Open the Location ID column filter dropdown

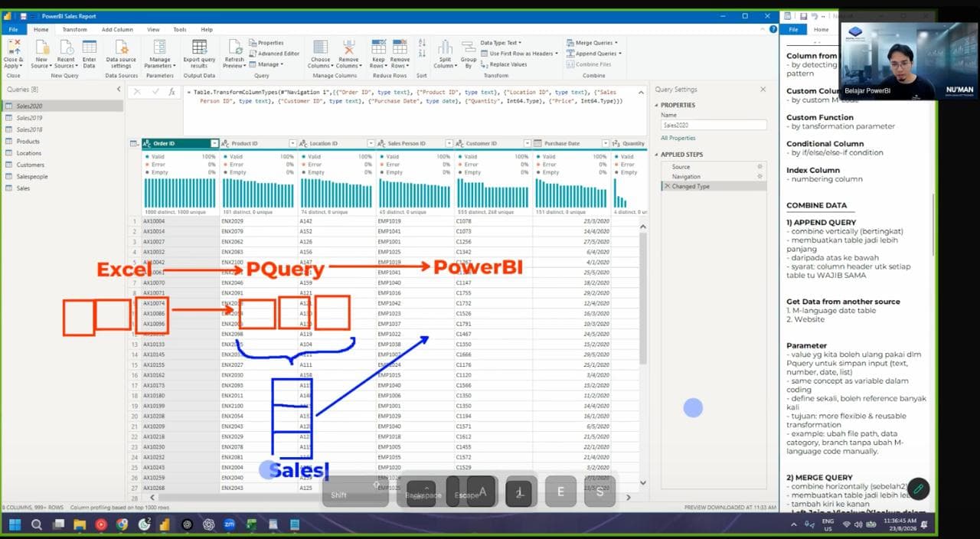(x=371, y=143)
